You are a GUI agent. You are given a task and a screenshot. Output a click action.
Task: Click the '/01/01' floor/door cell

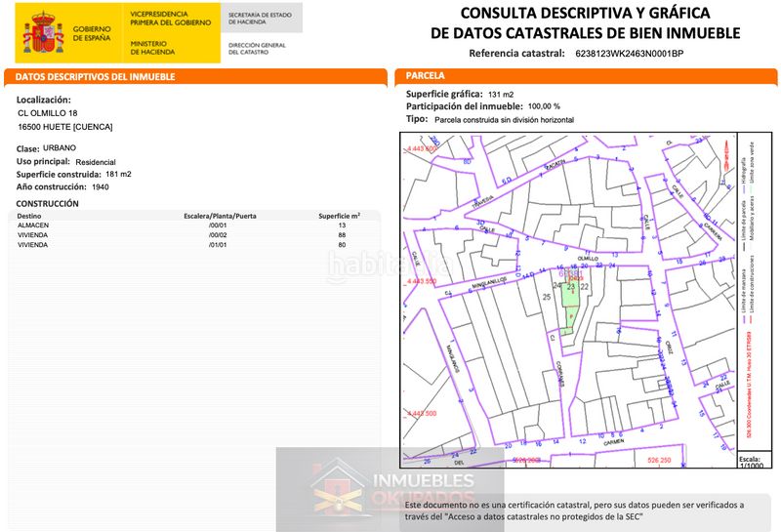218,245
